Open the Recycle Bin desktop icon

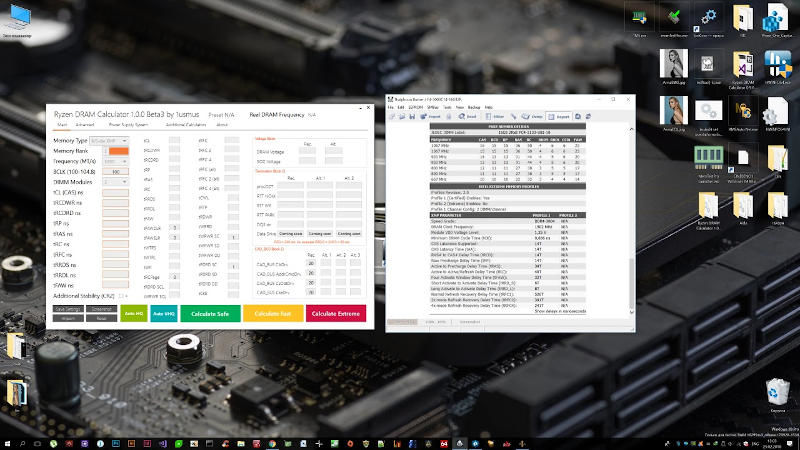click(777, 394)
